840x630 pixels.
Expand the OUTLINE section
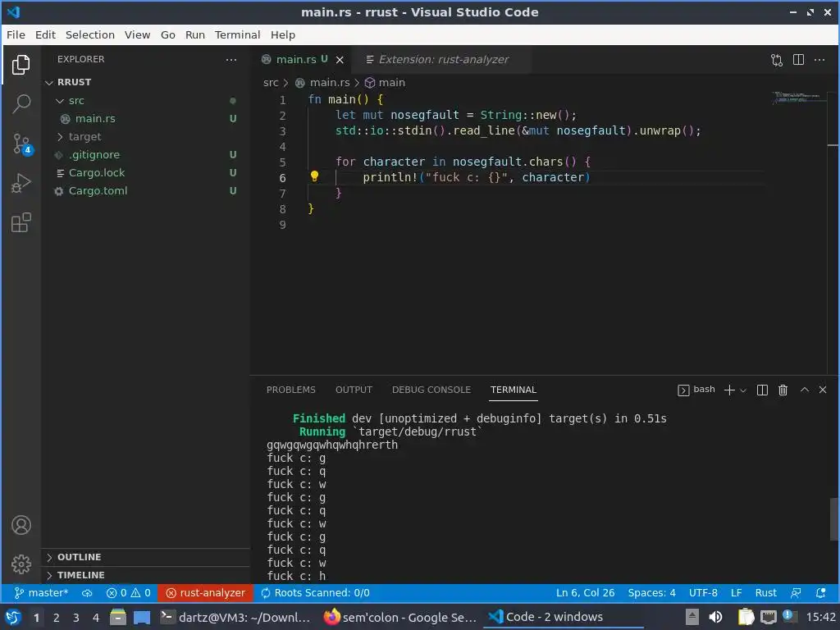[x=146, y=557]
